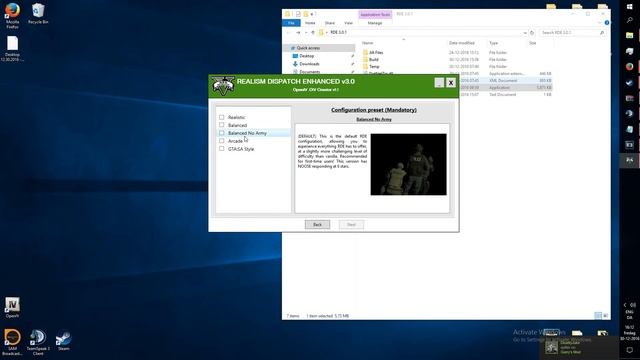
Task: Click the Steam friend notification popup
Action: tap(580, 347)
